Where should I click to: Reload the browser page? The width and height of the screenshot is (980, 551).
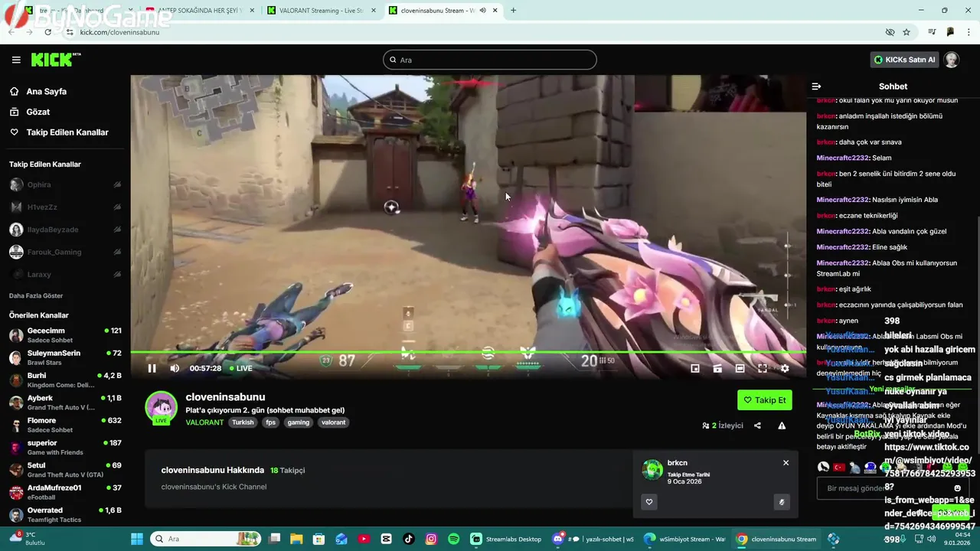click(47, 32)
